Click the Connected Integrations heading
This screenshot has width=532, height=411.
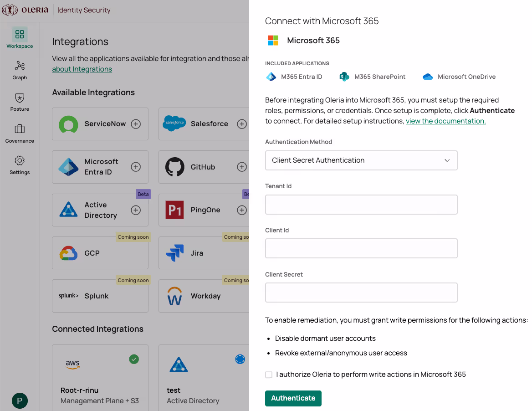coord(98,329)
